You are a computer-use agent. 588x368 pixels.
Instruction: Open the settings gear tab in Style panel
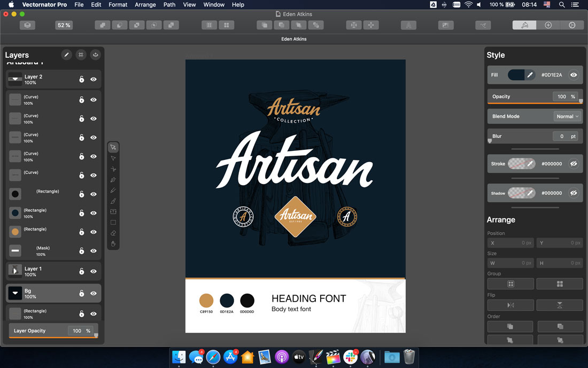click(x=572, y=25)
